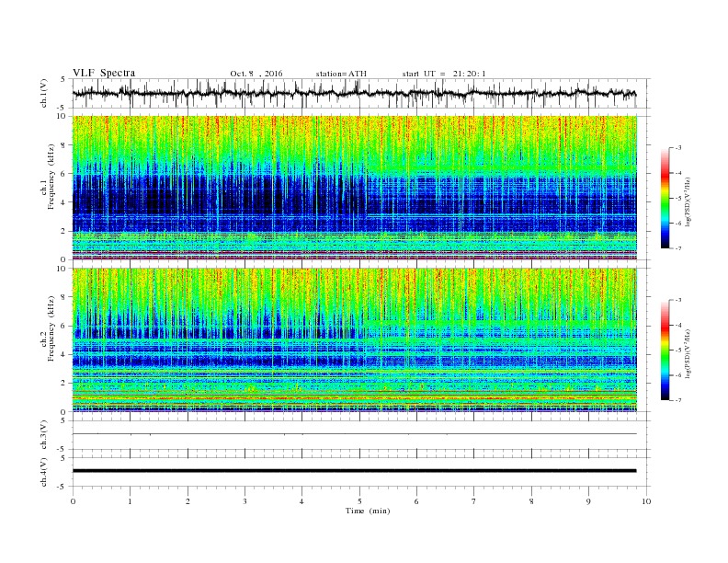Click the thick ch.4 voltage trace
Screen dimensions: 728x563
tap(354, 471)
